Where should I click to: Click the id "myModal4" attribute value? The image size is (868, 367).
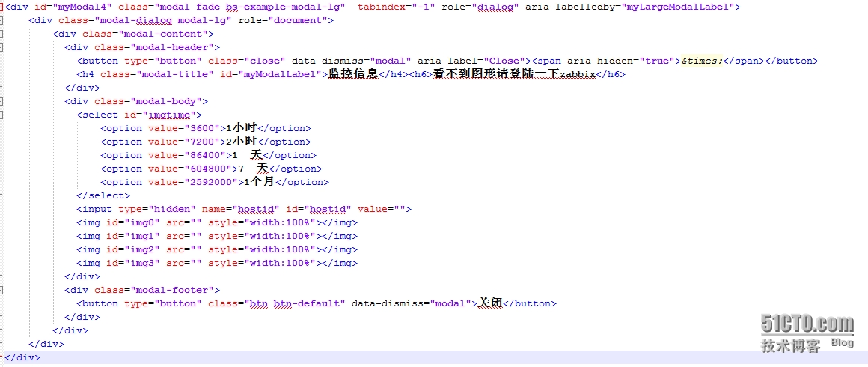click(83, 7)
